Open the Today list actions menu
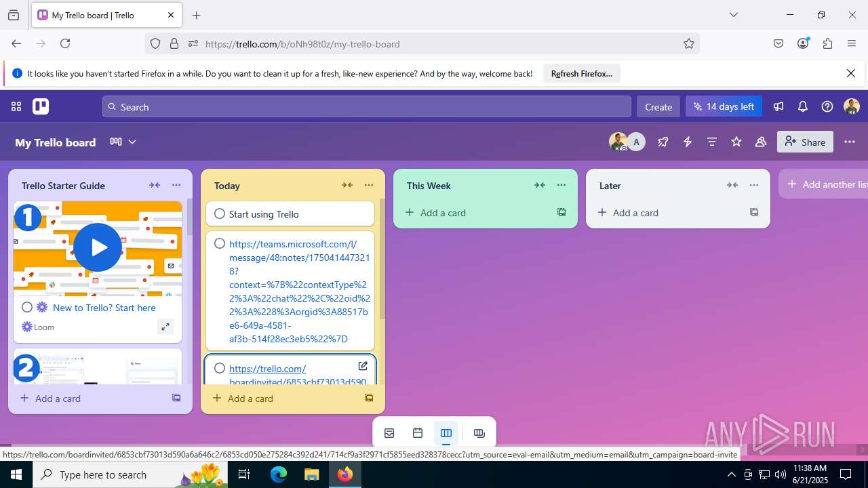 [369, 185]
